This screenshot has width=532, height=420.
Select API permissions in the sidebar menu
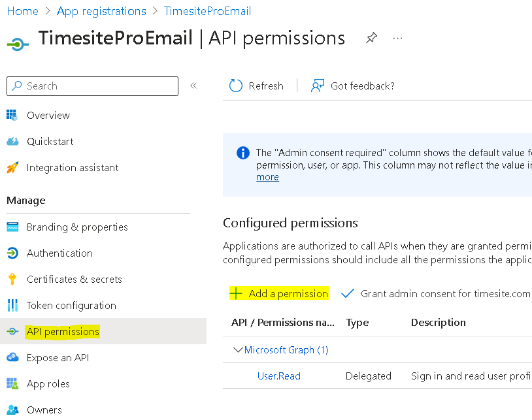[62, 331]
